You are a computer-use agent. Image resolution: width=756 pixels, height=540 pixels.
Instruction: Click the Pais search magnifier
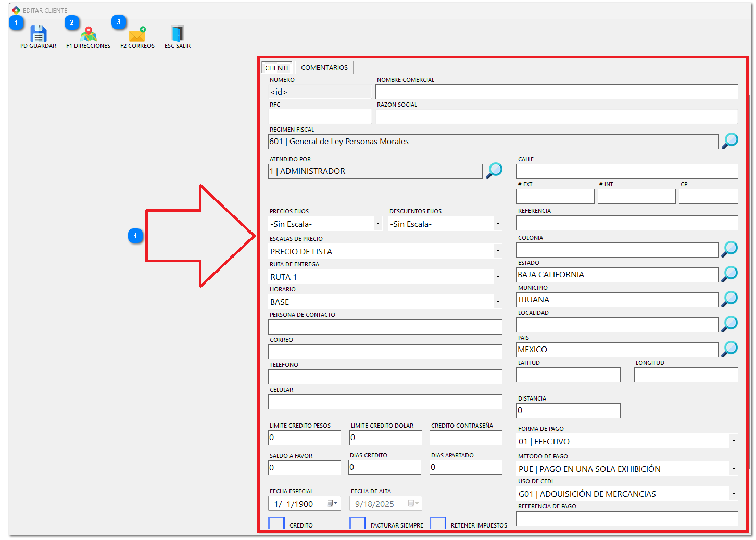pyautogui.click(x=729, y=349)
